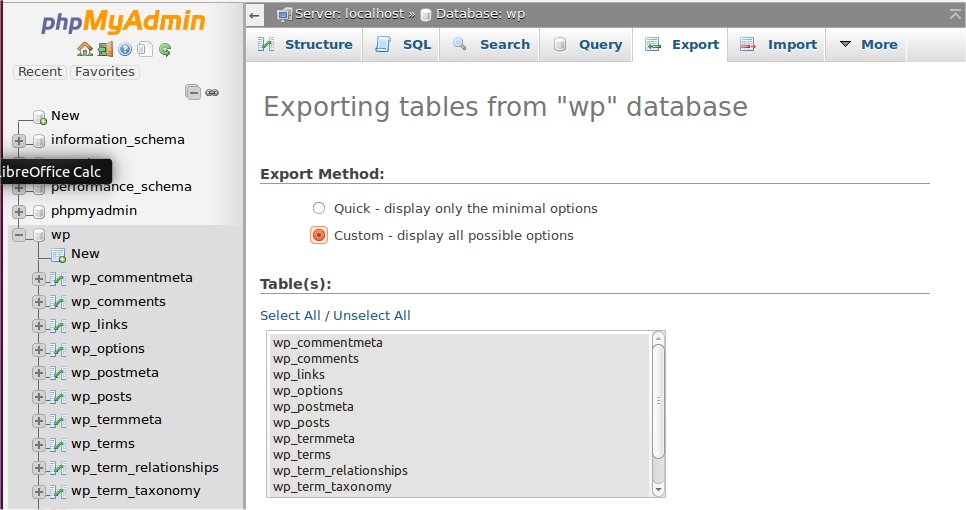Click the collapse all navigation icon
The width and height of the screenshot is (966, 510).
click(193, 92)
